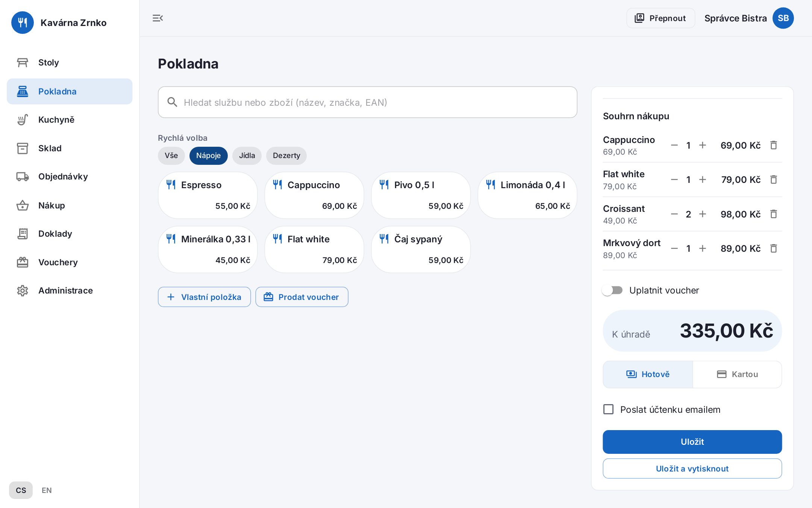The image size is (812, 508).
Task: Collapse the sidebar menu icon
Action: [x=158, y=18]
